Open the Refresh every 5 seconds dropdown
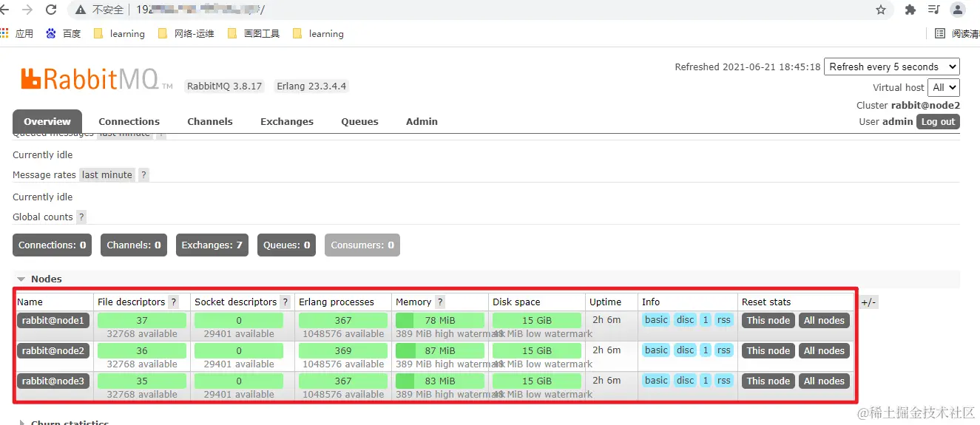The width and height of the screenshot is (980, 425). click(x=892, y=67)
